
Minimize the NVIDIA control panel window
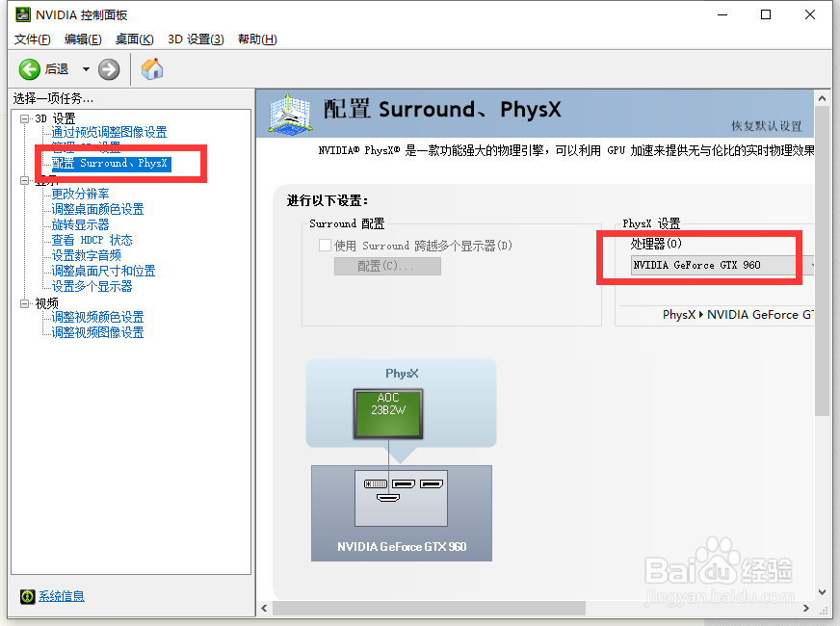click(x=722, y=14)
